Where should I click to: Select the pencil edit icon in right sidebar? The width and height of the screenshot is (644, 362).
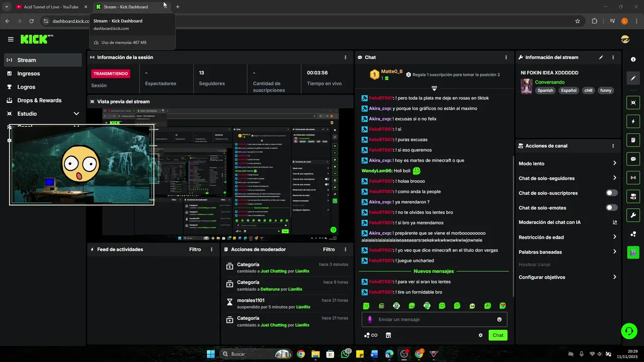(633, 78)
